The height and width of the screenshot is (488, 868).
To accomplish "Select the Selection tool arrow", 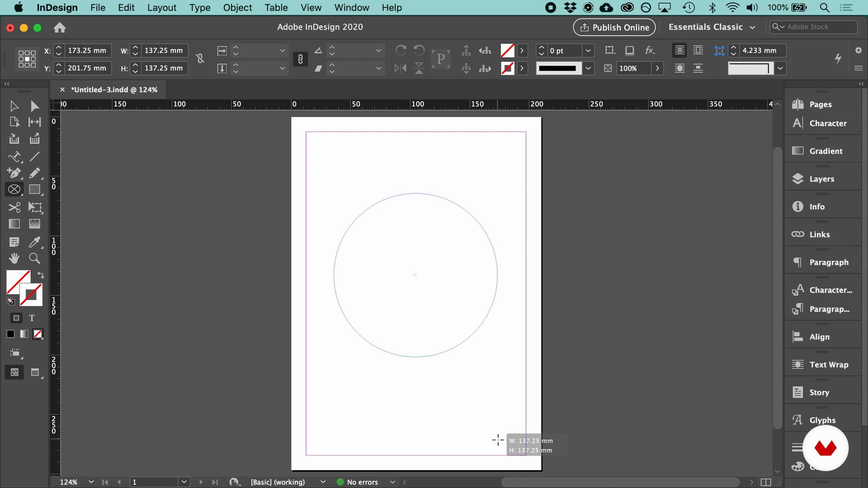I will tap(14, 106).
